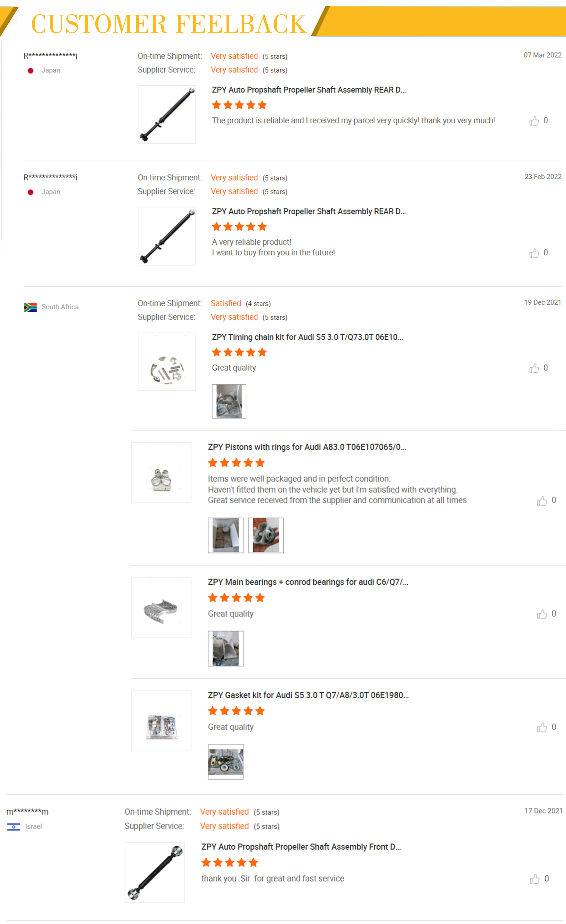Like the Timing chain kit review
Viewport: 566px width, 924px height.
[x=534, y=368]
